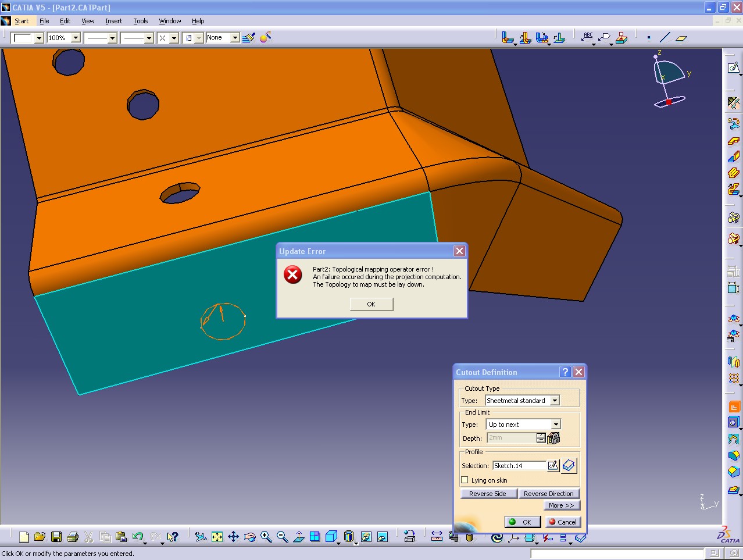Click the Reverse Direction button
This screenshot has height=560, width=743.
(549, 494)
